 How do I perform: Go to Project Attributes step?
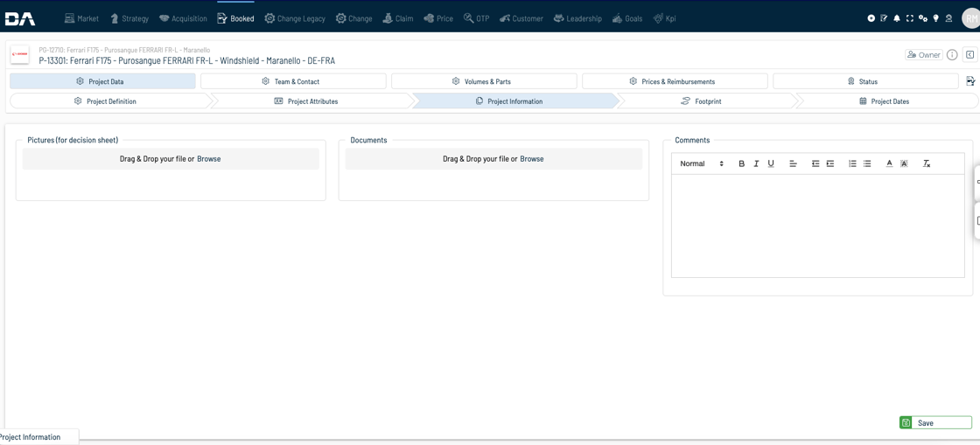click(x=311, y=101)
